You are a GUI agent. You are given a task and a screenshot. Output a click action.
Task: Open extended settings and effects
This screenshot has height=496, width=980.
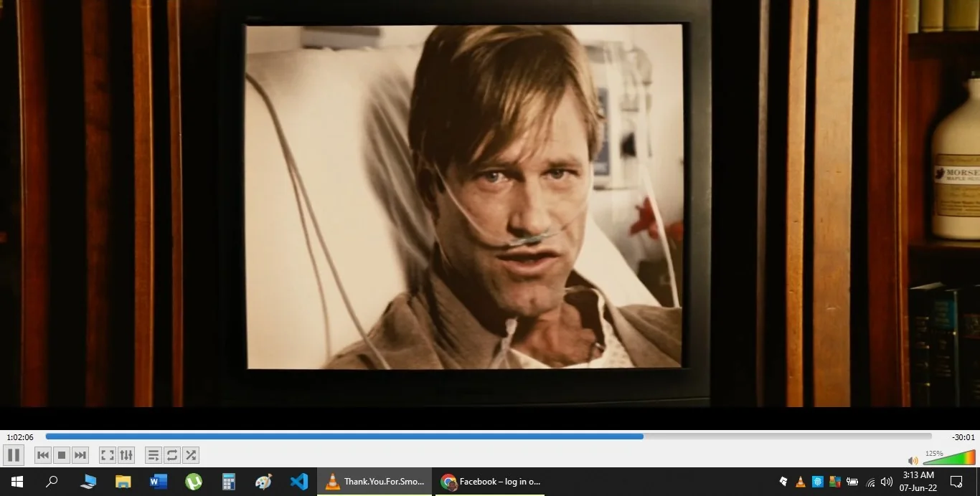click(126, 455)
